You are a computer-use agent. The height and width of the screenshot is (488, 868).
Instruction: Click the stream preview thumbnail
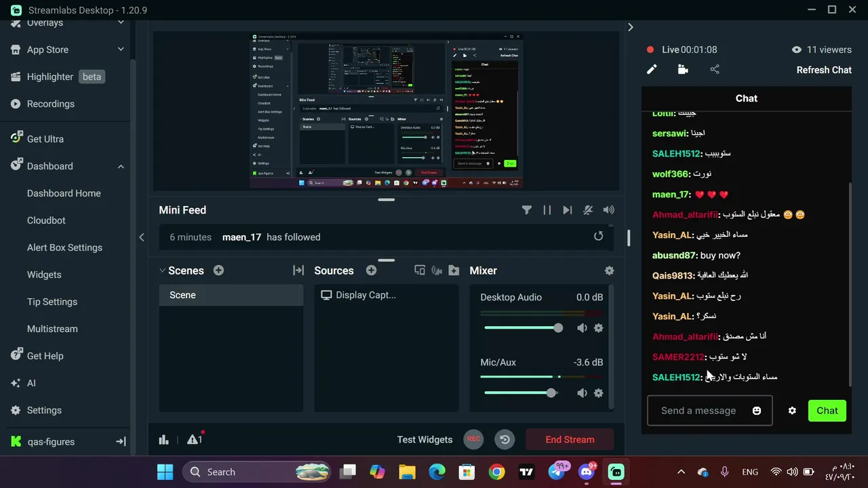coord(386,110)
